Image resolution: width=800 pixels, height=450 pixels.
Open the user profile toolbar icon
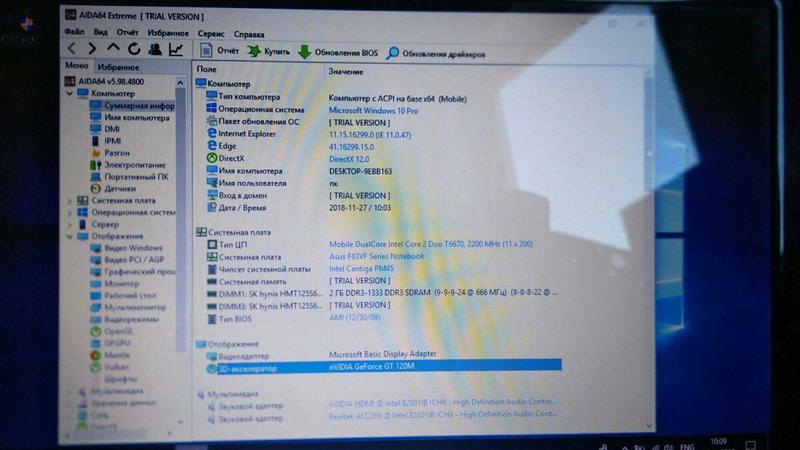[155, 49]
